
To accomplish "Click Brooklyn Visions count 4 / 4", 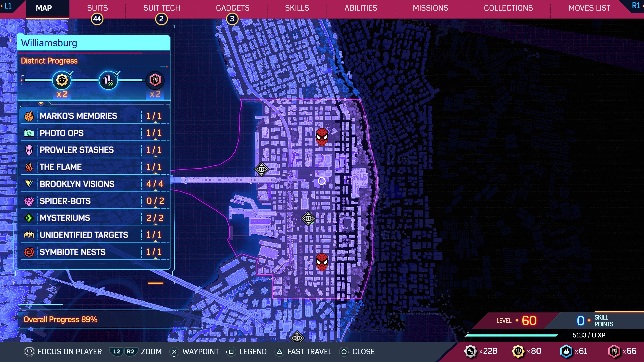I will (155, 184).
